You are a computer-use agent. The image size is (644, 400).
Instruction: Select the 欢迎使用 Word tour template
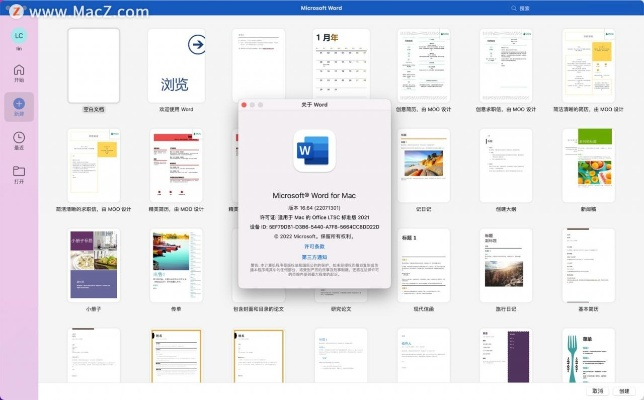(x=176, y=66)
